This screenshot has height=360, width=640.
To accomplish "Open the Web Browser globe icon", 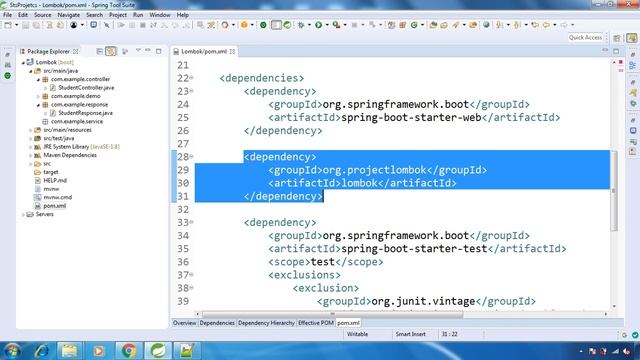I will [x=486, y=25].
